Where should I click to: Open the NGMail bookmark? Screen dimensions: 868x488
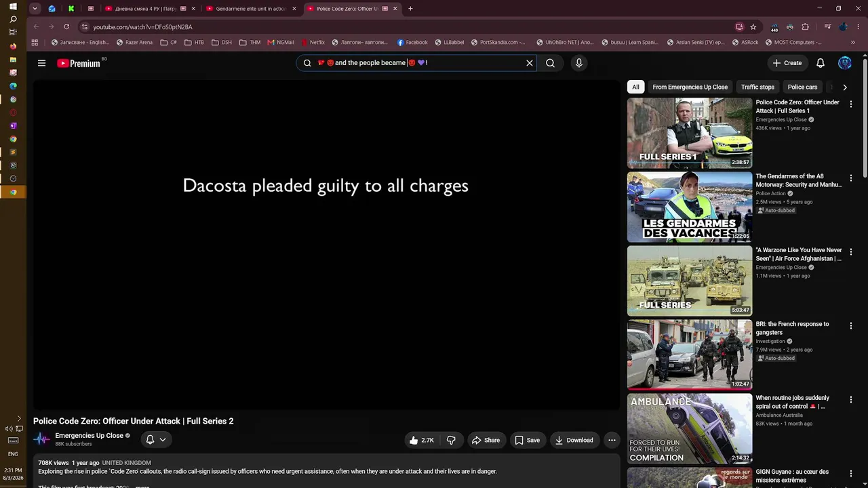[281, 42]
